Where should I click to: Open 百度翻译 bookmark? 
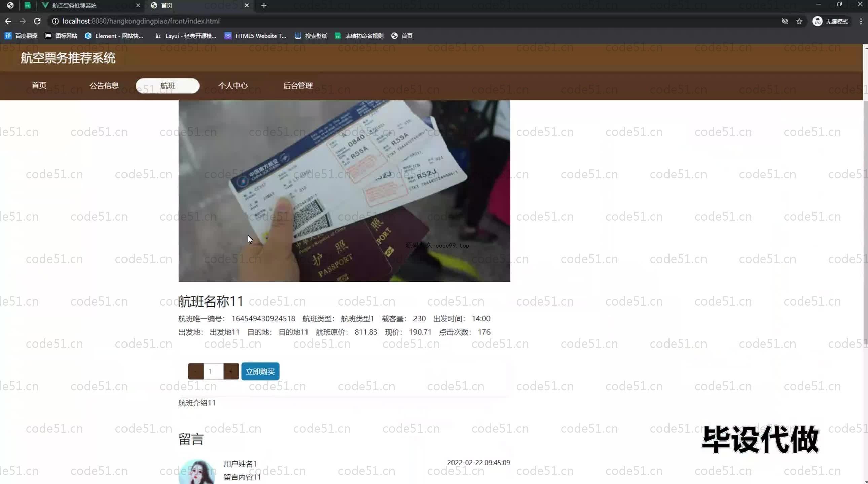(x=21, y=36)
